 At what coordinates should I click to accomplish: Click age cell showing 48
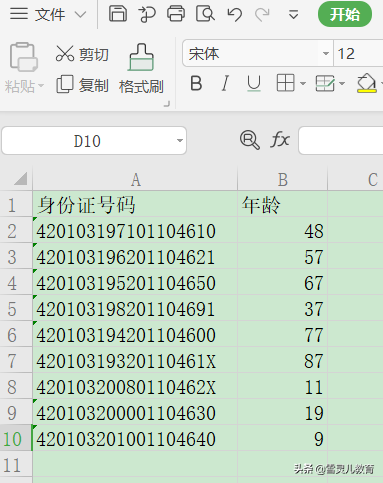282,230
